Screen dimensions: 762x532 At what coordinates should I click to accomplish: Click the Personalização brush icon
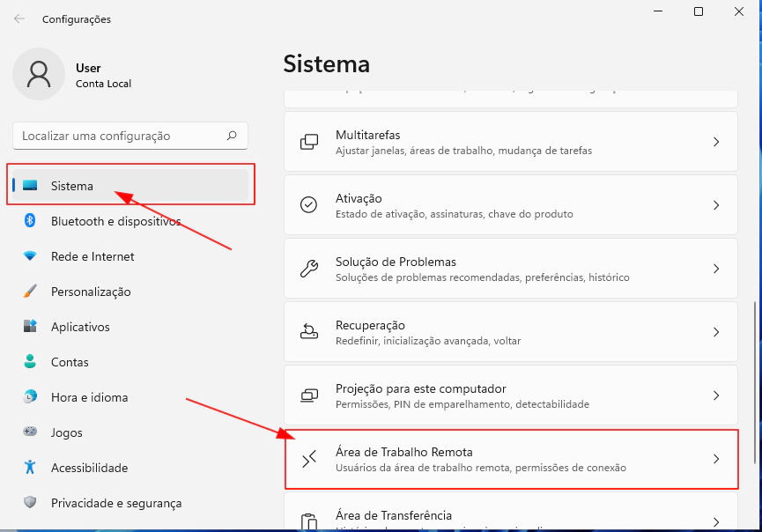pos(26,292)
